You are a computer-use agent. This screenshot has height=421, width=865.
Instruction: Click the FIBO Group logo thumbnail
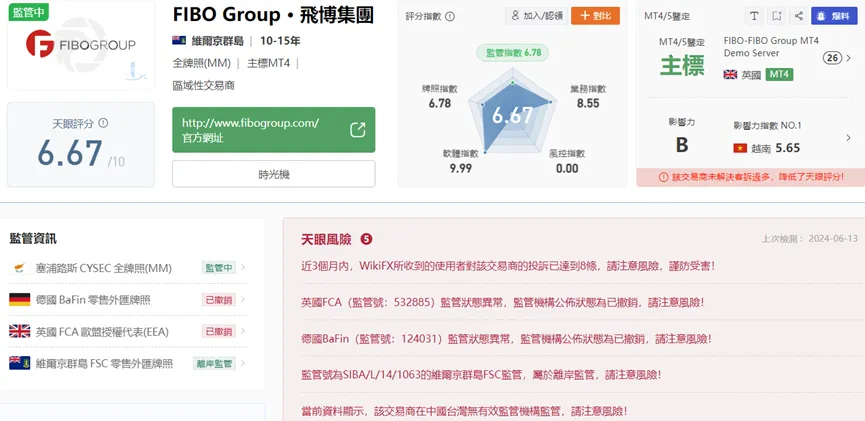click(x=81, y=45)
